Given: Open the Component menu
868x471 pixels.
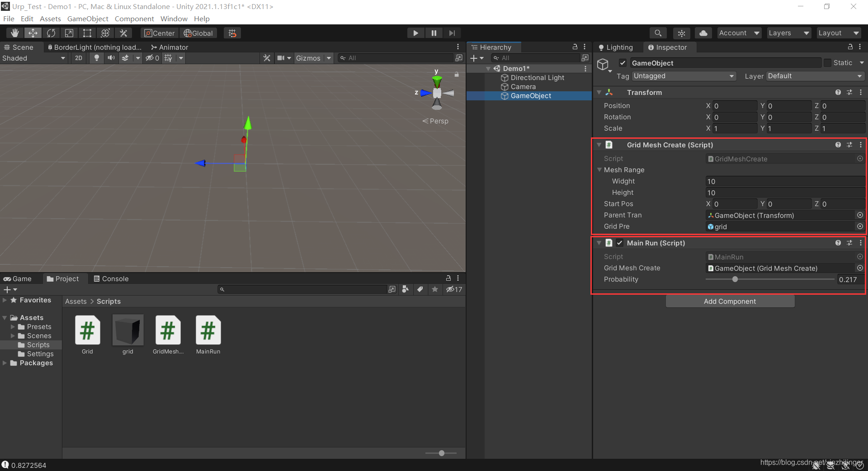Looking at the screenshot, I should point(134,19).
